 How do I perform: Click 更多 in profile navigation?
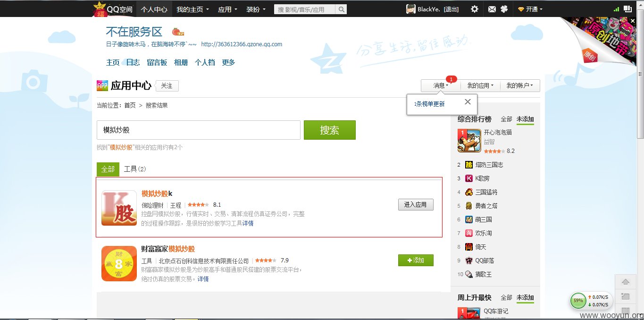click(x=228, y=62)
